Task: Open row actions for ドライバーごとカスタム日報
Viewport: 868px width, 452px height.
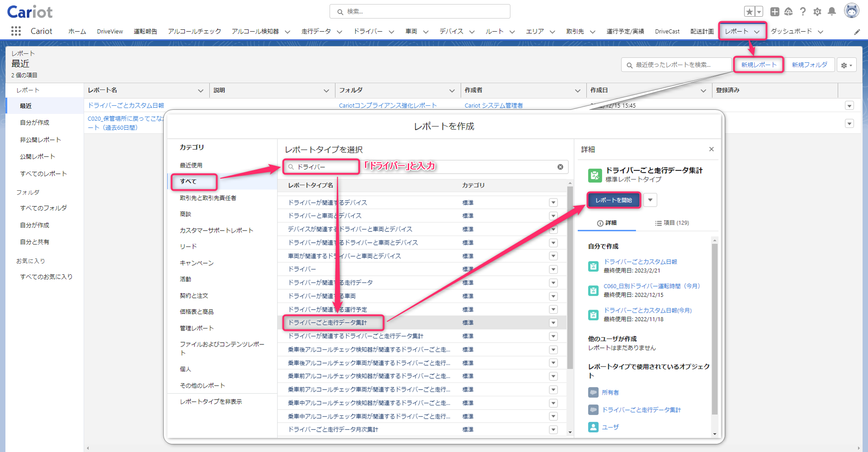Action: coord(849,106)
